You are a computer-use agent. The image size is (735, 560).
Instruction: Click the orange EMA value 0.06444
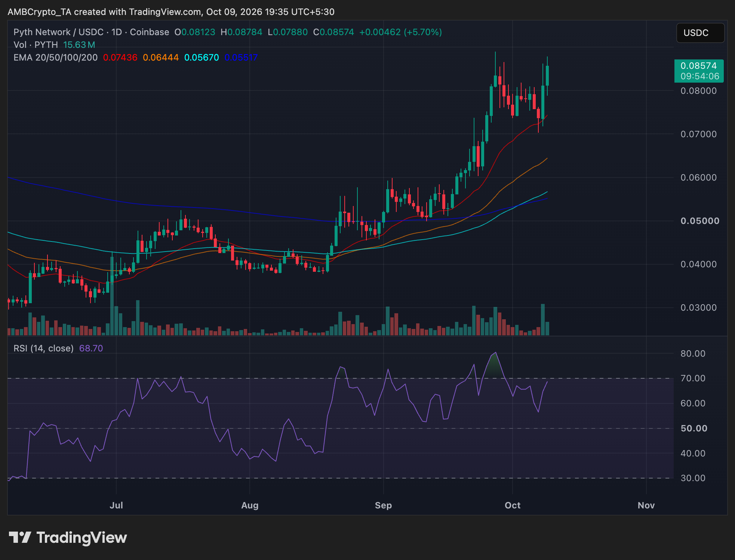point(161,58)
